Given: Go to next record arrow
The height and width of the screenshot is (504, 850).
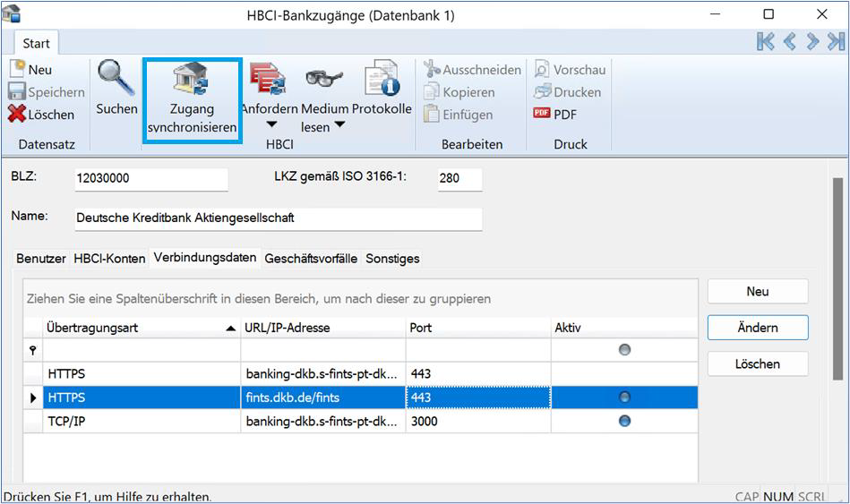Looking at the screenshot, I should click(812, 41).
